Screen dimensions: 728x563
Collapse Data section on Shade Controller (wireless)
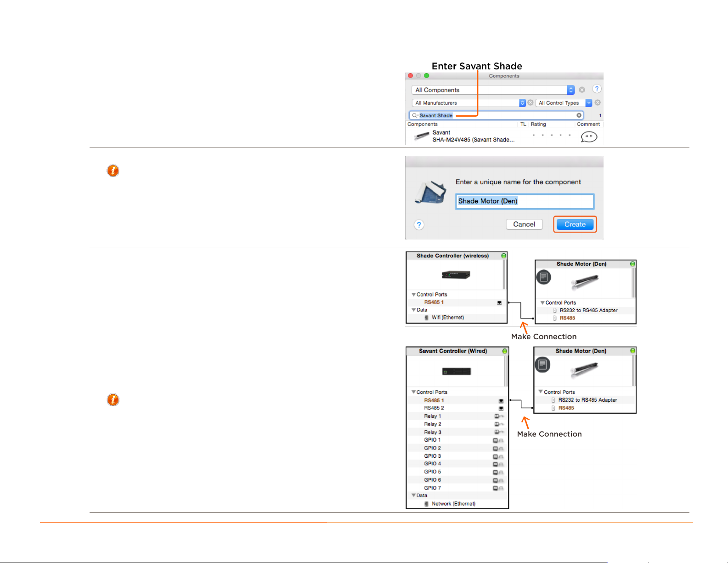point(414,310)
